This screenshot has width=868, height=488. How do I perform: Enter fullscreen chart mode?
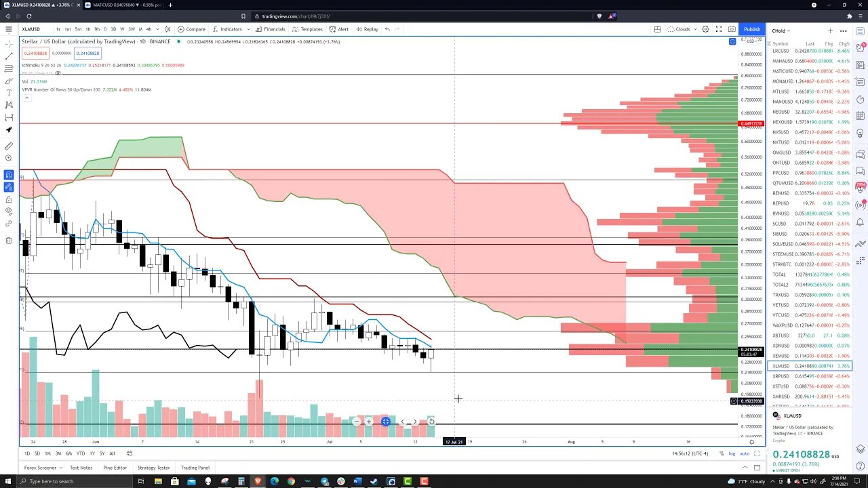719,29
